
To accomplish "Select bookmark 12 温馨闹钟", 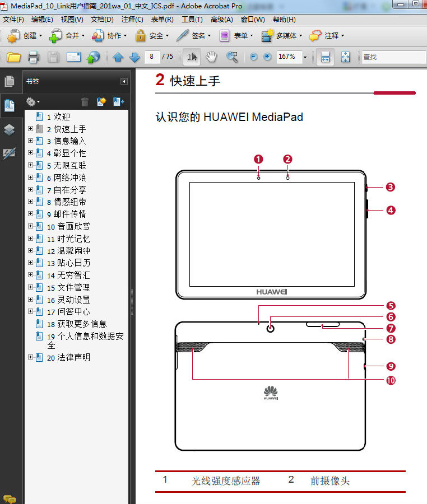I will click(68, 251).
